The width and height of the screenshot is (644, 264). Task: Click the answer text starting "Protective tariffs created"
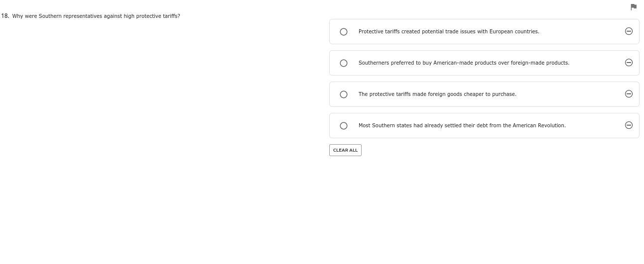(448, 31)
